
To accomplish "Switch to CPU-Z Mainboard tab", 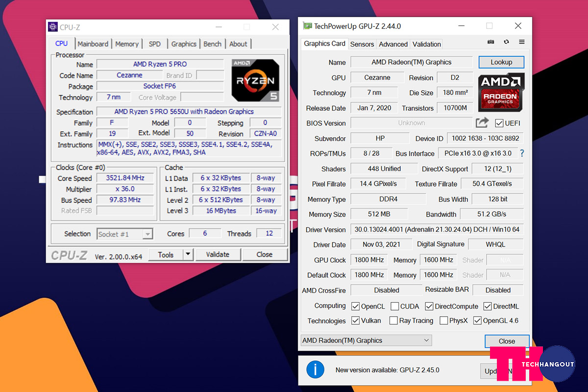I will [x=93, y=44].
